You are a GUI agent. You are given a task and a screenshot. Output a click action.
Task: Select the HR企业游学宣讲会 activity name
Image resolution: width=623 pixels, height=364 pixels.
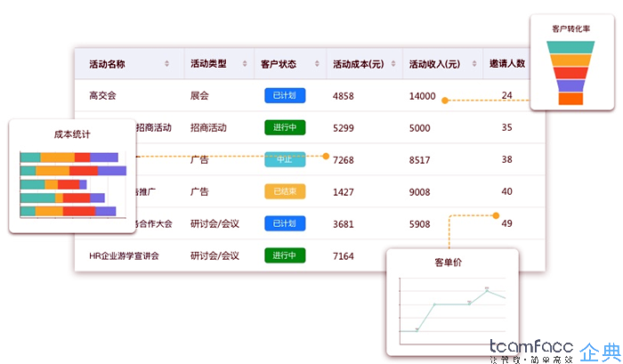(x=124, y=256)
